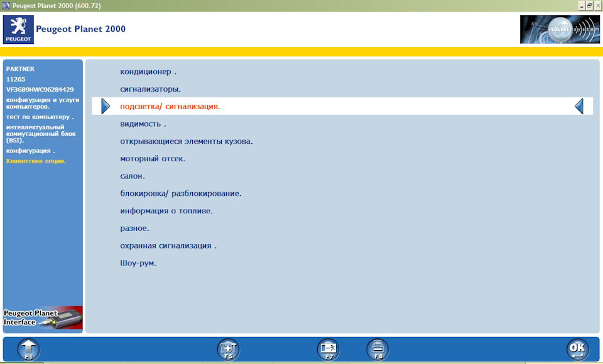Open 'подсветка/ сигнализация' highlighted entry
This screenshot has width=603, height=364.
click(342, 106)
